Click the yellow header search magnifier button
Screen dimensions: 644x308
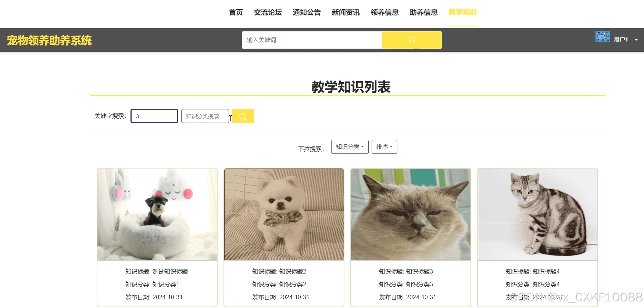coord(412,40)
